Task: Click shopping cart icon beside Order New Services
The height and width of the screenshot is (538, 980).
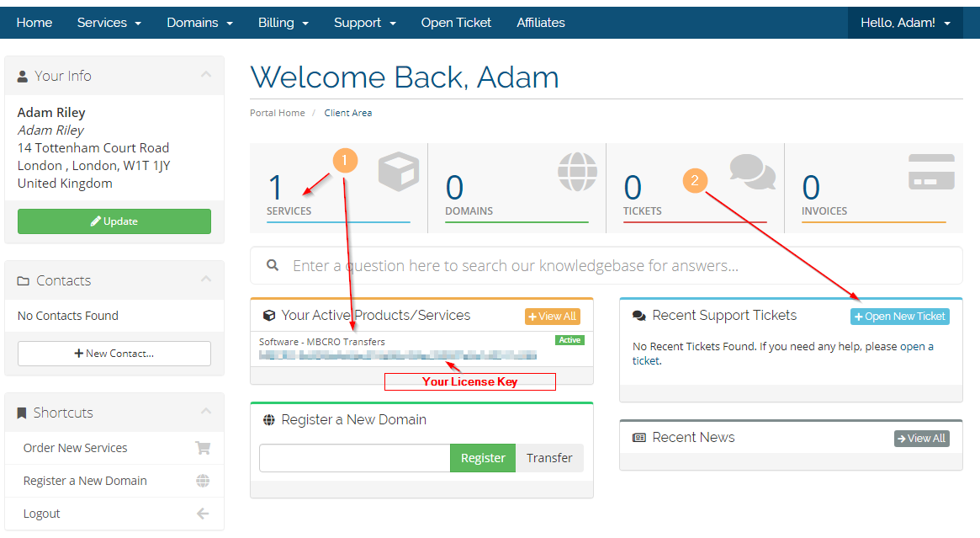Action: coord(203,448)
